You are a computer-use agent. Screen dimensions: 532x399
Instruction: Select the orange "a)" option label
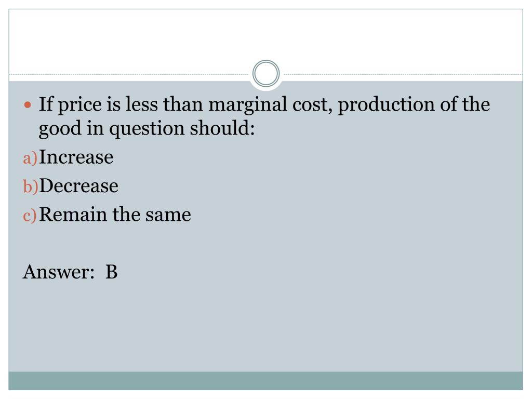point(30,158)
